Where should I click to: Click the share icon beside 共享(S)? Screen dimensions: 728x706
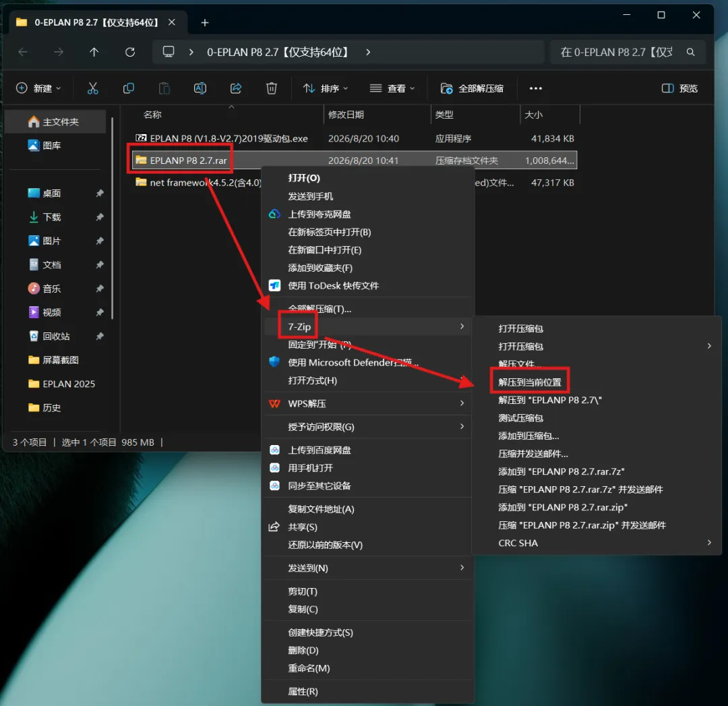point(274,527)
